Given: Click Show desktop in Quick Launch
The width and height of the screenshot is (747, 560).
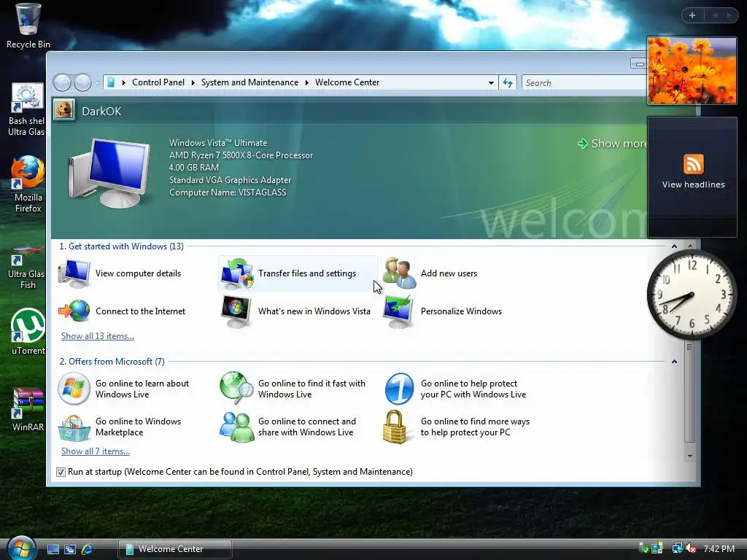Looking at the screenshot, I should (53, 549).
